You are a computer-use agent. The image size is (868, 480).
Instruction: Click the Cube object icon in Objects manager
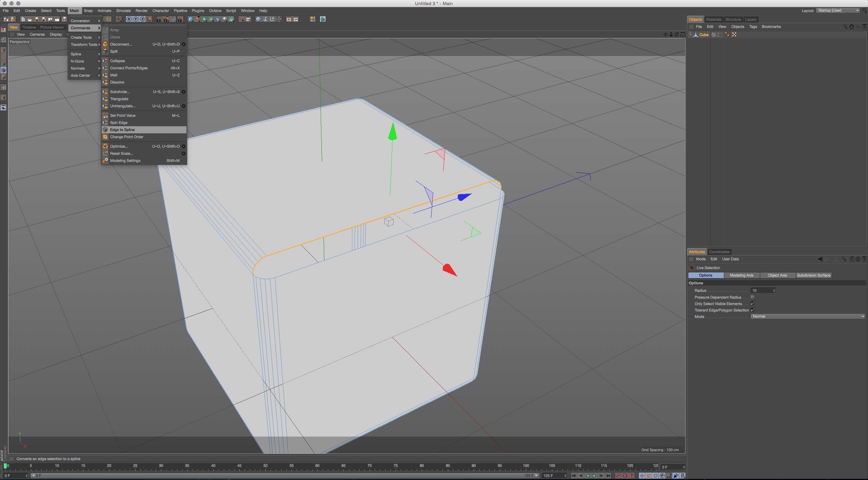(x=695, y=35)
